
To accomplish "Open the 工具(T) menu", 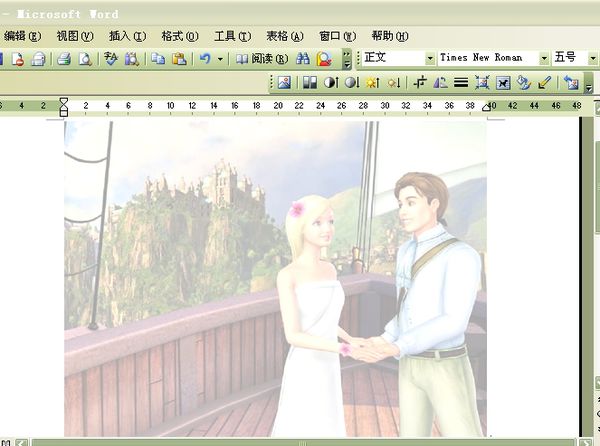I will click(233, 36).
